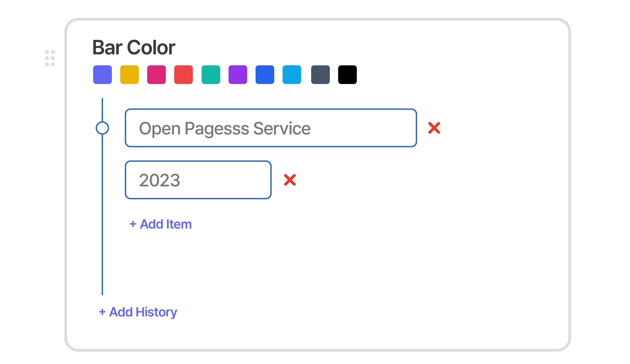The image size is (630, 364).
Task: Select the red bar color swatch
Action: click(184, 75)
